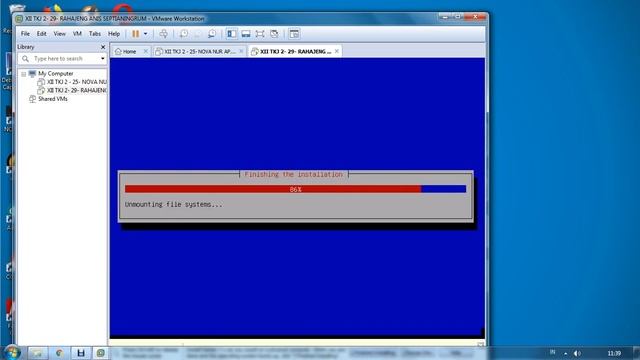Click the taskbar clock showing 11:39
640x360 pixels.
point(614,353)
